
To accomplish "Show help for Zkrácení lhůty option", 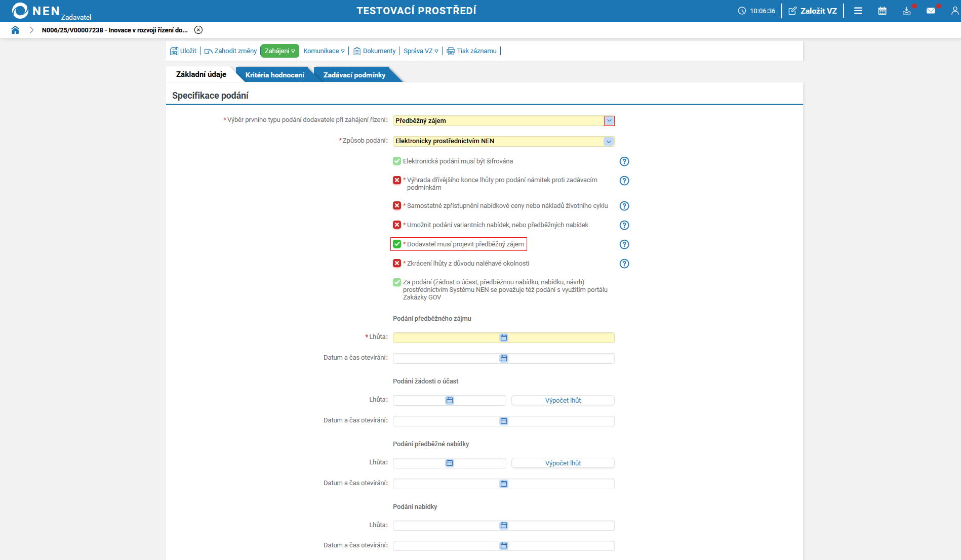I will point(624,264).
